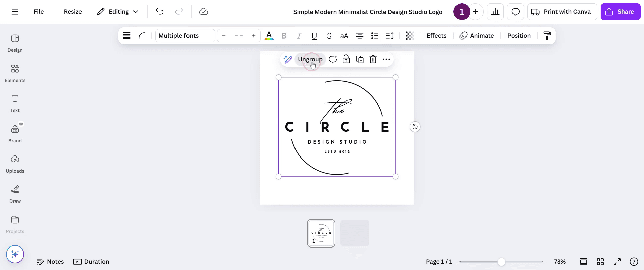Image resolution: width=644 pixels, height=270 pixels.
Task: Click Ungroup in floating toolbar
Action: 310,59
